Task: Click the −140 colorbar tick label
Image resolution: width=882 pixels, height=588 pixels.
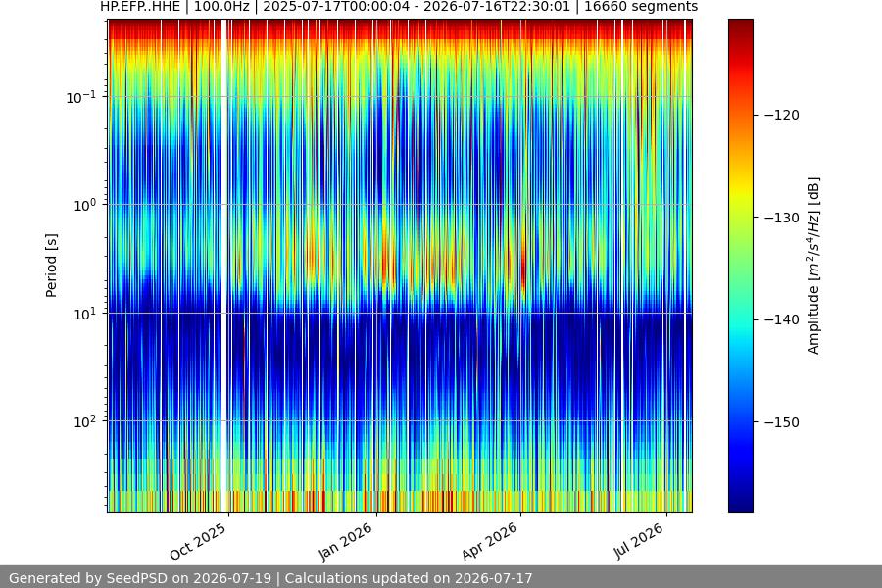Action: click(x=782, y=319)
